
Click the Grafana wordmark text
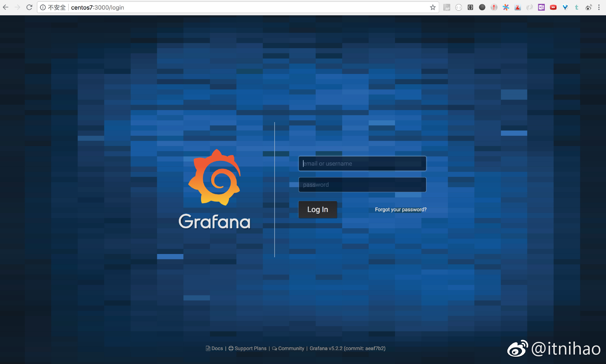[215, 222]
